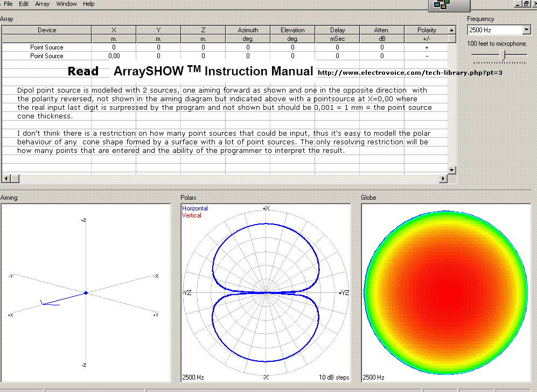Click the table's scroll right arrow
537x392 pixels.
point(443,178)
